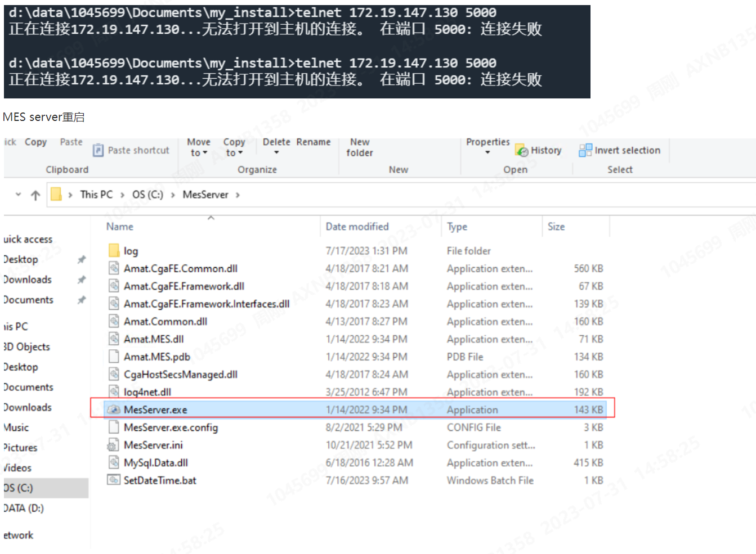
Task: Select OS (C:) drive in navigation pane
Action: click(x=45, y=488)
